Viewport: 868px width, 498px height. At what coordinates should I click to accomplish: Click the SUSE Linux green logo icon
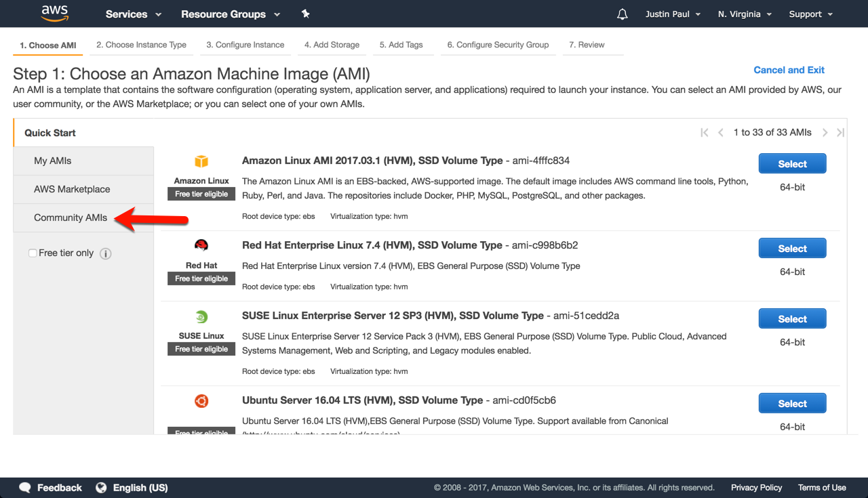pos(201,316)
